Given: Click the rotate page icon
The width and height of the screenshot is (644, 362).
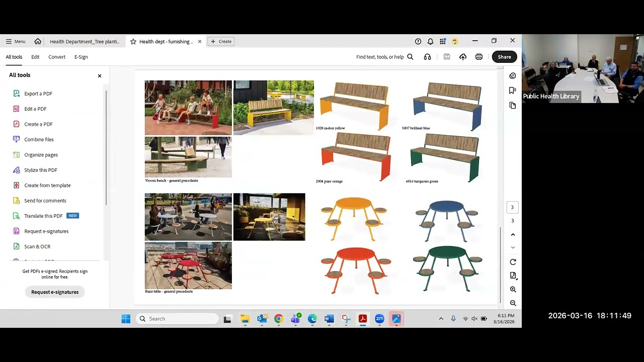Looking at the screenshot, I should click(513, 262).
